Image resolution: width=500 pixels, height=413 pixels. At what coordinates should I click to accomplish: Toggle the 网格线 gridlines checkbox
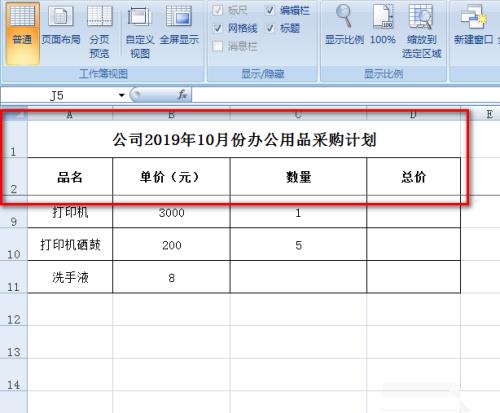pyautogui.click(x=218, y=28)
